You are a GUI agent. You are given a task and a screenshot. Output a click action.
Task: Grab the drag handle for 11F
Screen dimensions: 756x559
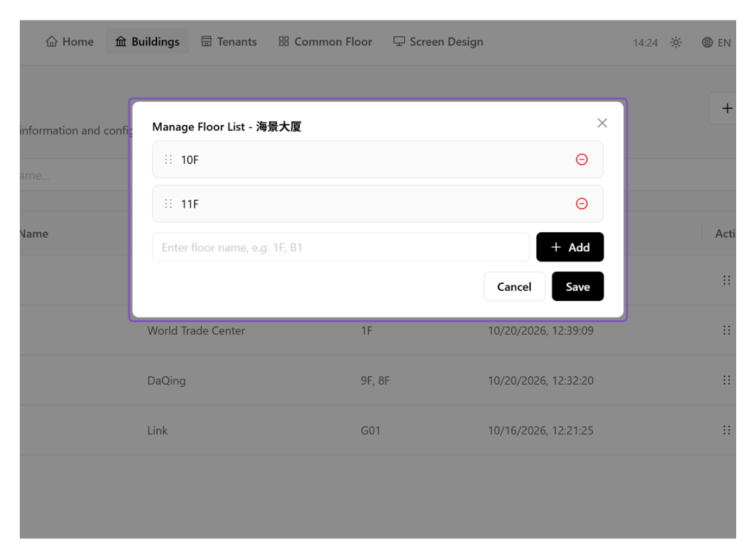[168, 204]
